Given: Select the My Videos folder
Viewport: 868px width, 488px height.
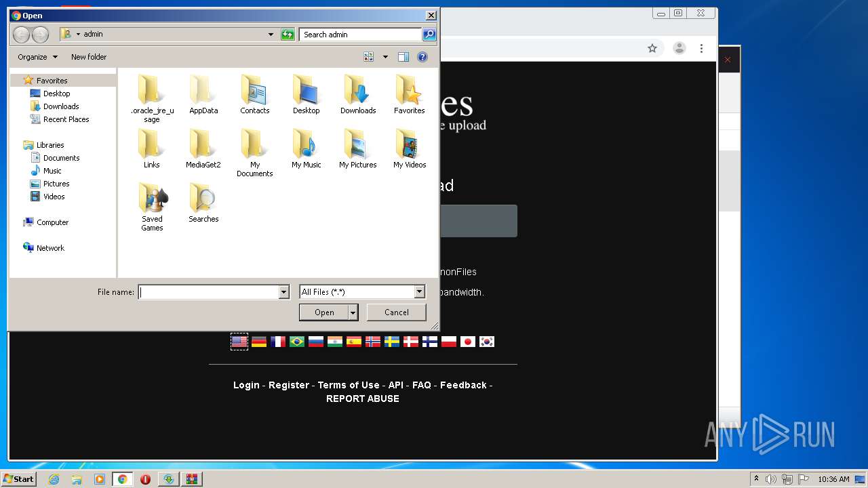Looking at the screenshot, I should coord(410,148).
